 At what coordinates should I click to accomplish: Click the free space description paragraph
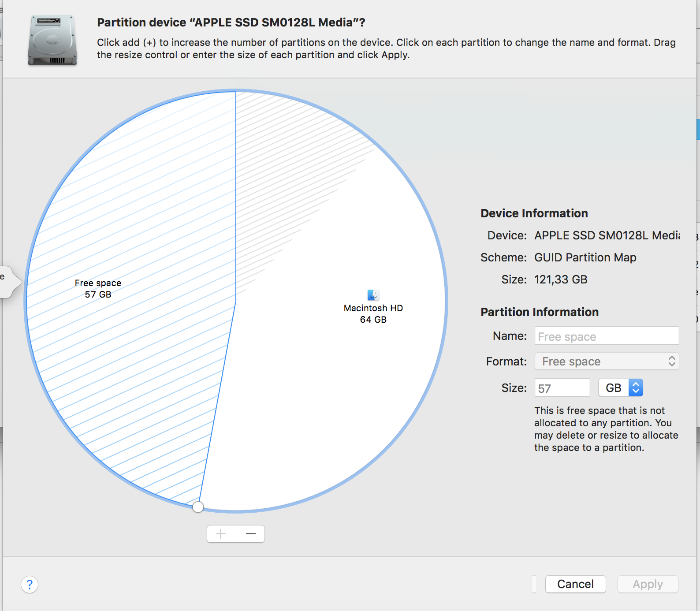point(606,429)
